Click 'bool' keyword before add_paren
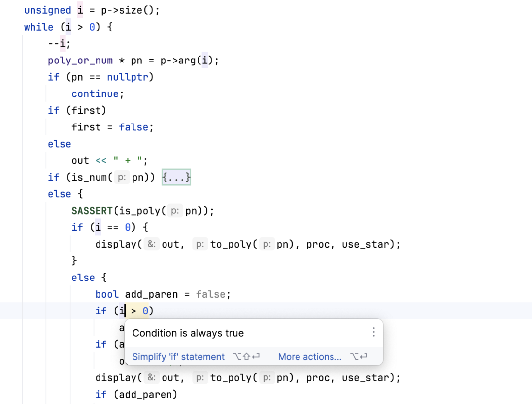 pyautogui.click(x=107, y=294)
